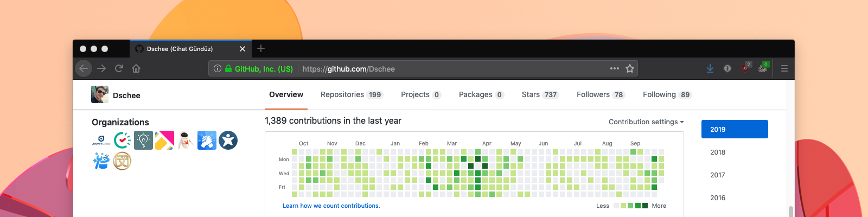Switch to the Repositories tab
Viewport: 868px width, 217px height.
point(351,94)
